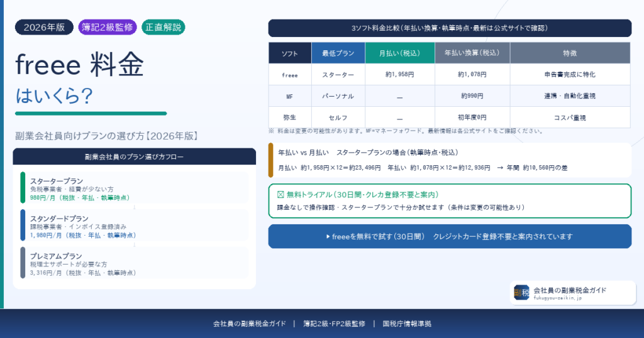644x338 pixels.
Task: Select the 2026年版 badge
Action: [x=44, y=28]
